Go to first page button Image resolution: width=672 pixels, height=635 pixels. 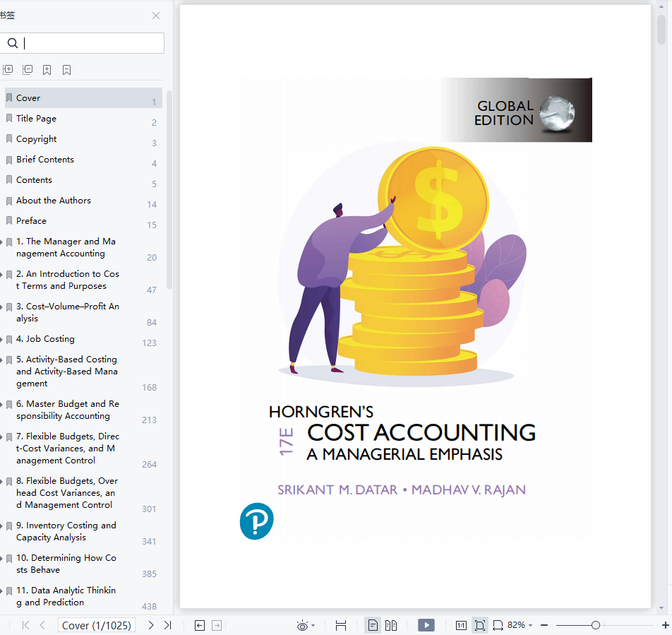coord(25,625)
